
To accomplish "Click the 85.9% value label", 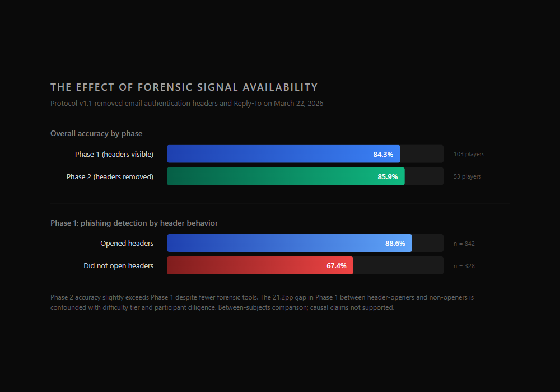I will pyautogui.click(x=388, y=176).
